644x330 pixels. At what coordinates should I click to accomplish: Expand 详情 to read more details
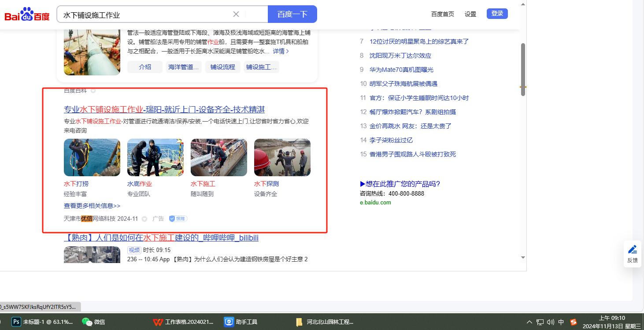(281, 51)
